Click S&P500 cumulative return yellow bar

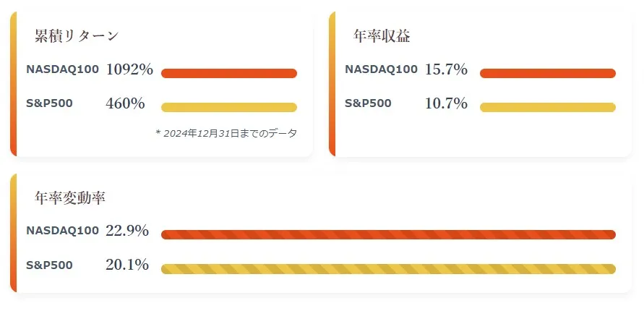pos(229,107)
